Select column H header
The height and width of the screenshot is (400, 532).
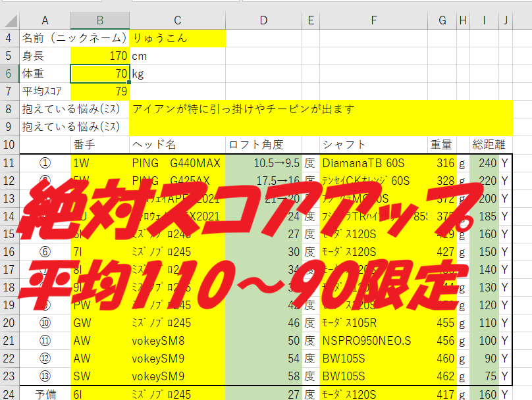click(x=463, y=20)
